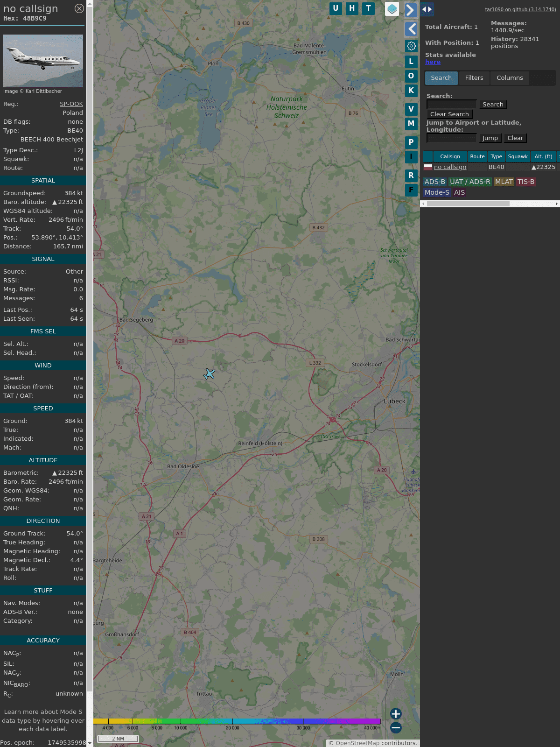Click the horizontal scrollbar under the table
This screenshot has width=560, height=747.
[x=468, y=204]
